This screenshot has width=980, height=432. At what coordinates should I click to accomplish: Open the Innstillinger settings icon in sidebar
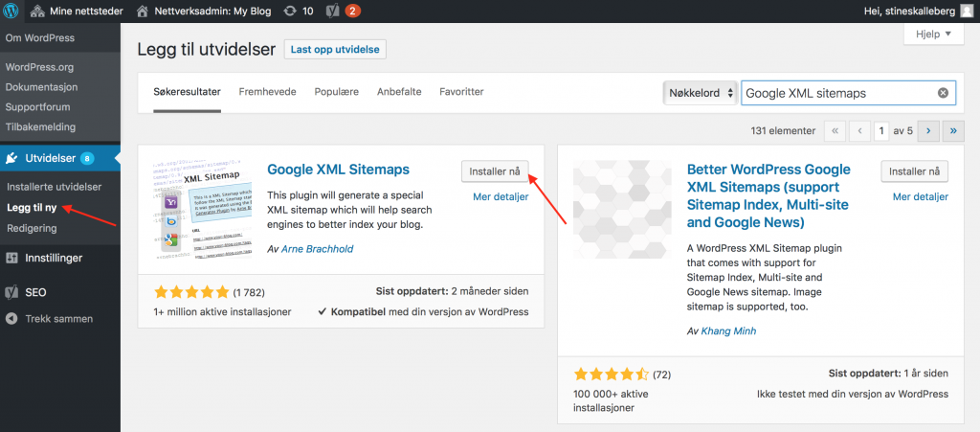click(x=11, y=258)
